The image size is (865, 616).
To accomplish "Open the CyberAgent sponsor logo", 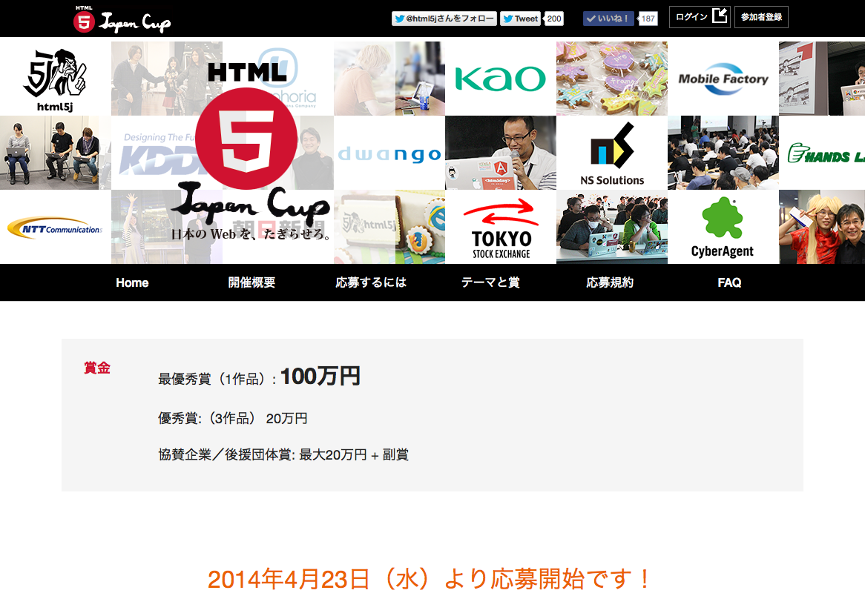I will [x=723, y=228].
